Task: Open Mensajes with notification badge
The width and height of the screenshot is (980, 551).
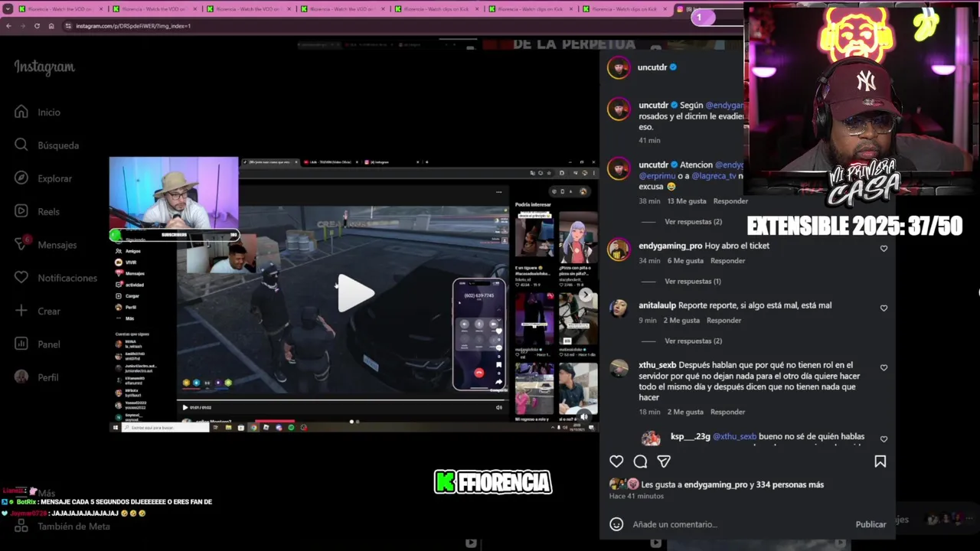Action: click(x=22, y=244)
